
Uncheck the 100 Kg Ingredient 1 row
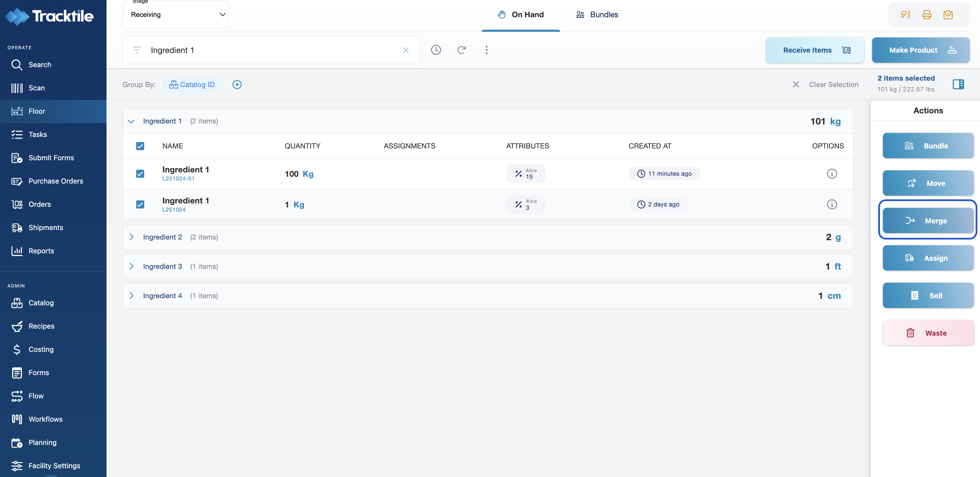[140, 174]
